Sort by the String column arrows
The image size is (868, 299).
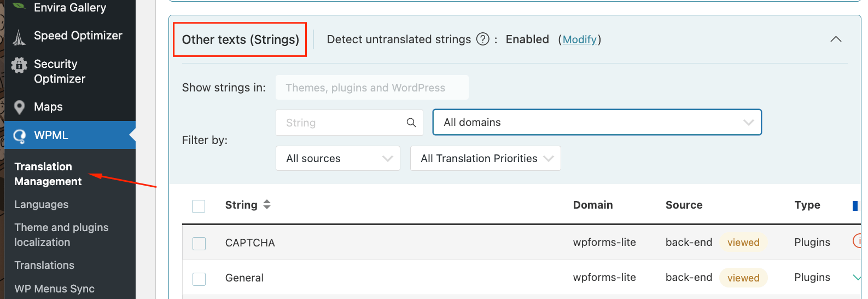pyautogui.click(x=267, y=204)
